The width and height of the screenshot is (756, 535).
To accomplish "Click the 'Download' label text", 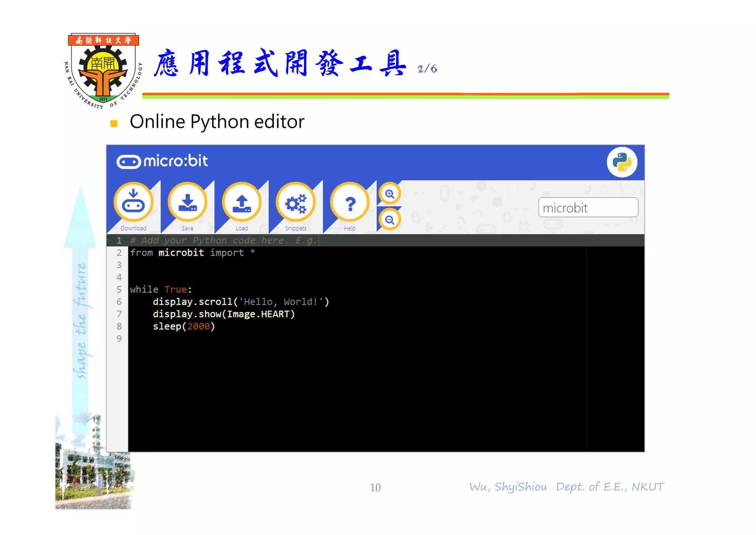I will coord(133,228).
